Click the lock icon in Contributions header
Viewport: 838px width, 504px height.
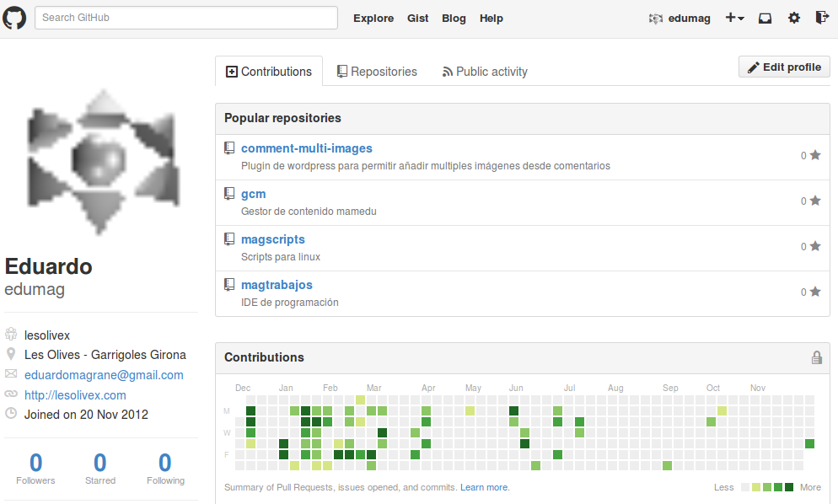[x=816, y=357]
